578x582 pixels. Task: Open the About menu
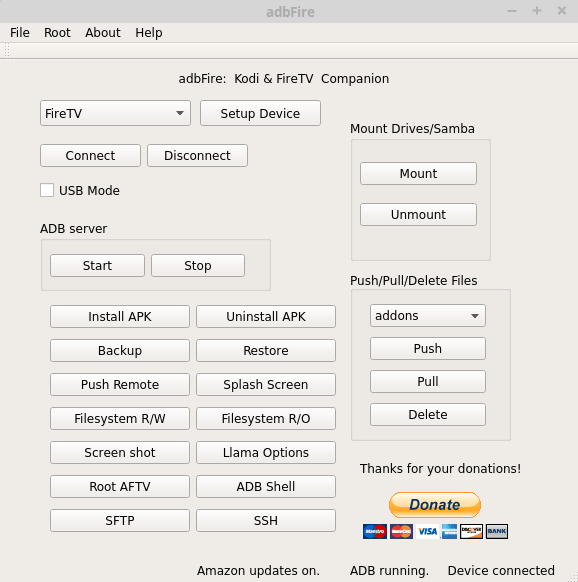click(x=103, y=33)
